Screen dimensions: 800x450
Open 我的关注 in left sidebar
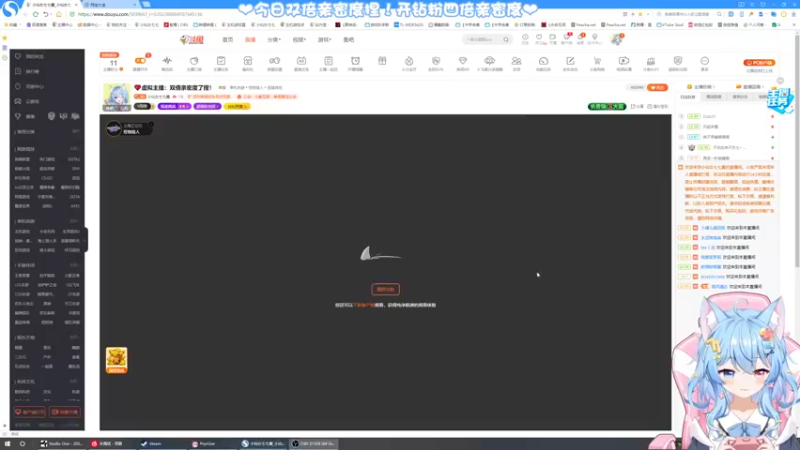click(x=31, y=57)
